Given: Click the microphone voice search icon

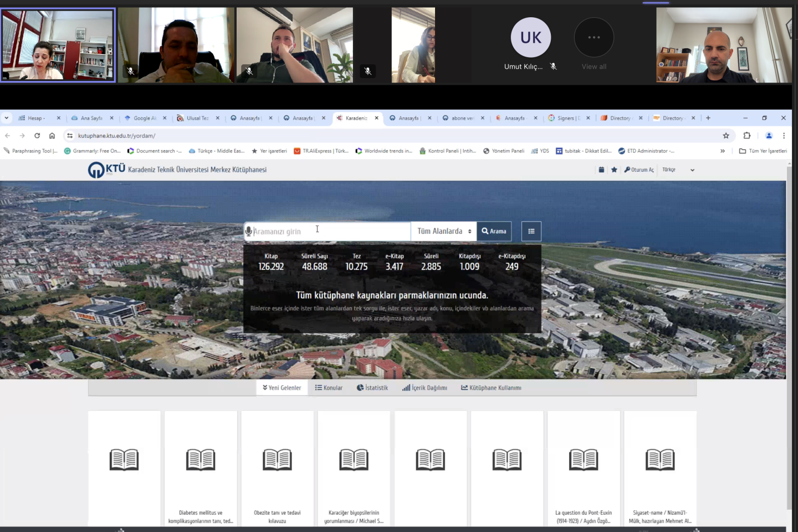Looking at the screenshot, I should click(249, 232).
